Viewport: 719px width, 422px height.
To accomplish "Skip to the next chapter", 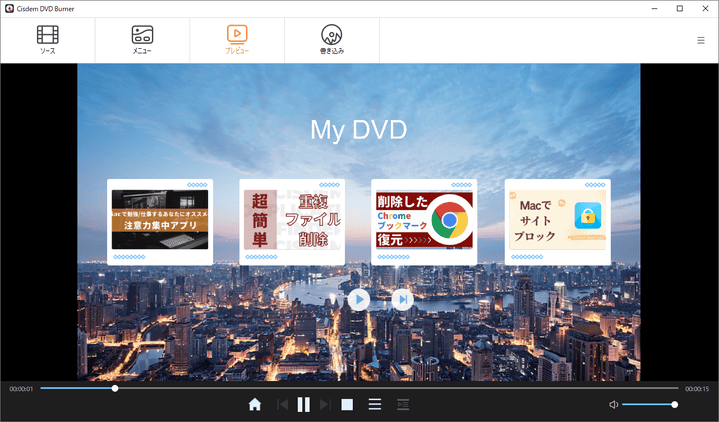I will 325,405.
